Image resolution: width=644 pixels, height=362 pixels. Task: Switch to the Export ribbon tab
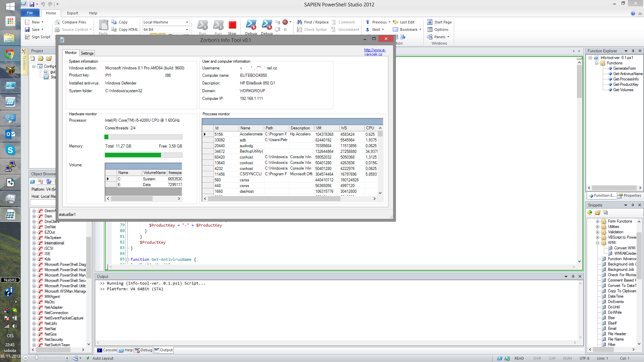72,13
